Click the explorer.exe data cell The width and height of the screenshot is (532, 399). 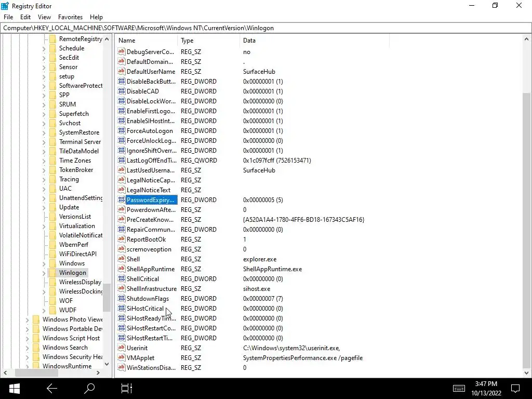(x=260, y=259)
